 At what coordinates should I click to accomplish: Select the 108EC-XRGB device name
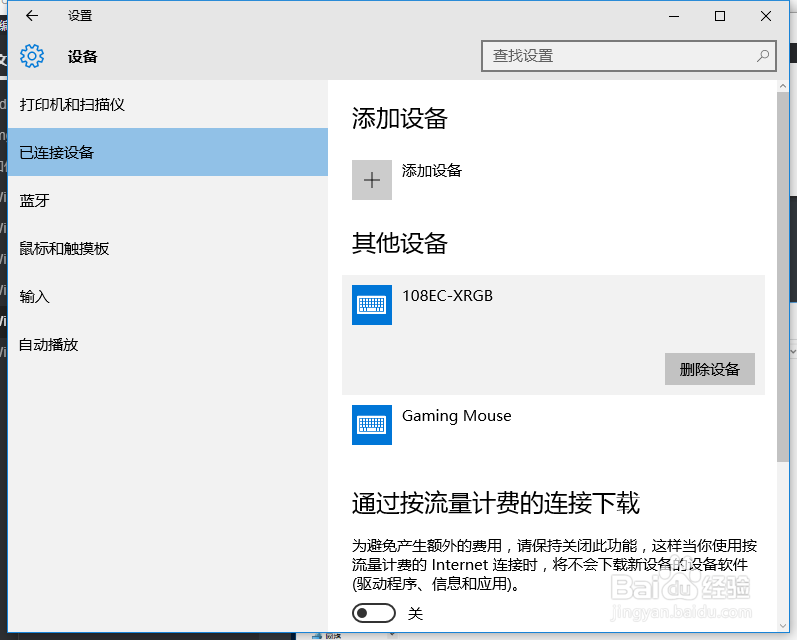tap(447, 296)
